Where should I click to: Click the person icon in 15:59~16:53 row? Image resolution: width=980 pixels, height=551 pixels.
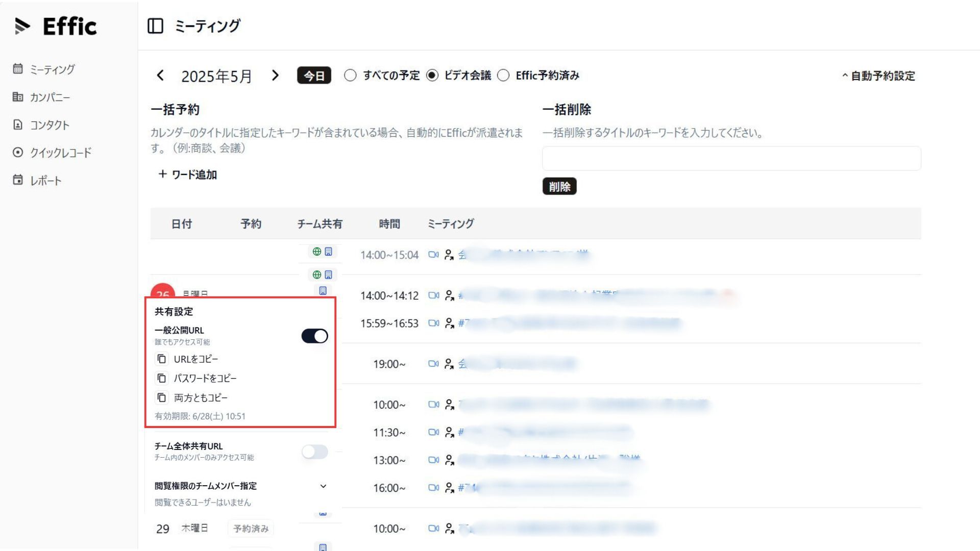click(449, 323)
